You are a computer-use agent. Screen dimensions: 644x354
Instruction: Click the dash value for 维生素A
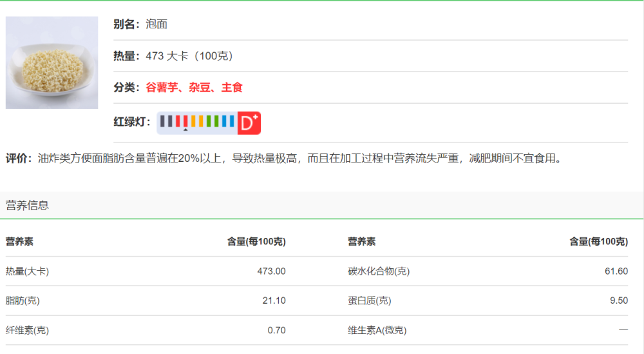tap(623, 329)
